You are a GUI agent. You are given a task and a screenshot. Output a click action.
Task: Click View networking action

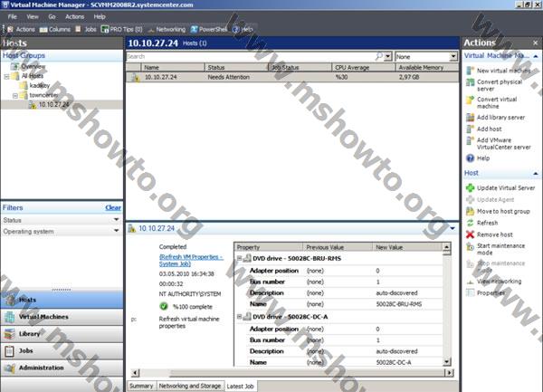click(494, 282)
